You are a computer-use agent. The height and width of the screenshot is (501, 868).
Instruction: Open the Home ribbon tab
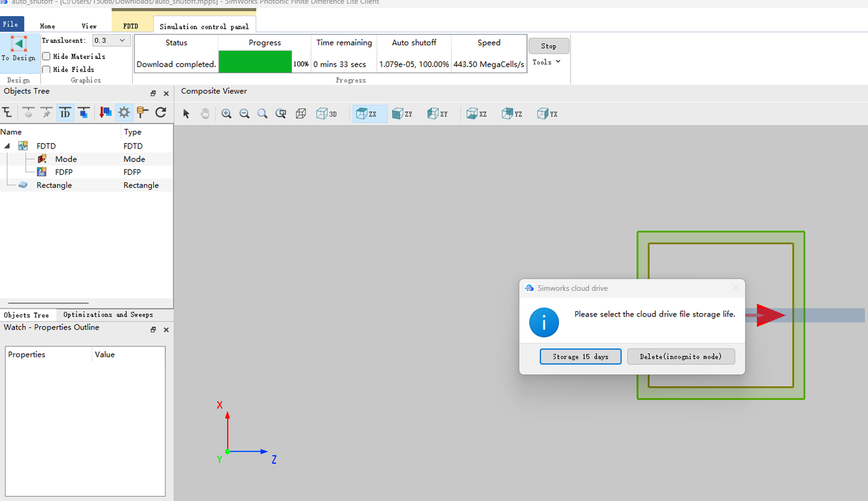click(47, 26)
